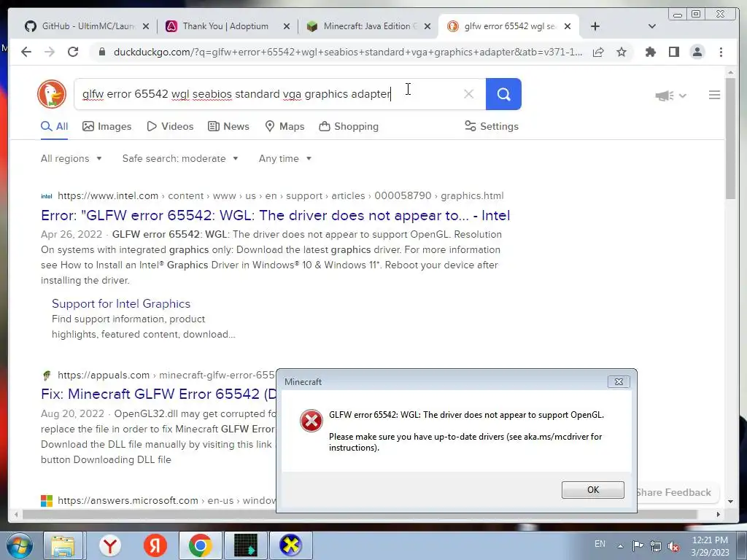Open the dark terminal-style taskbar app
Image resolution: width=747 pixels, height=560 pixels.
click(x=245, y=545)
